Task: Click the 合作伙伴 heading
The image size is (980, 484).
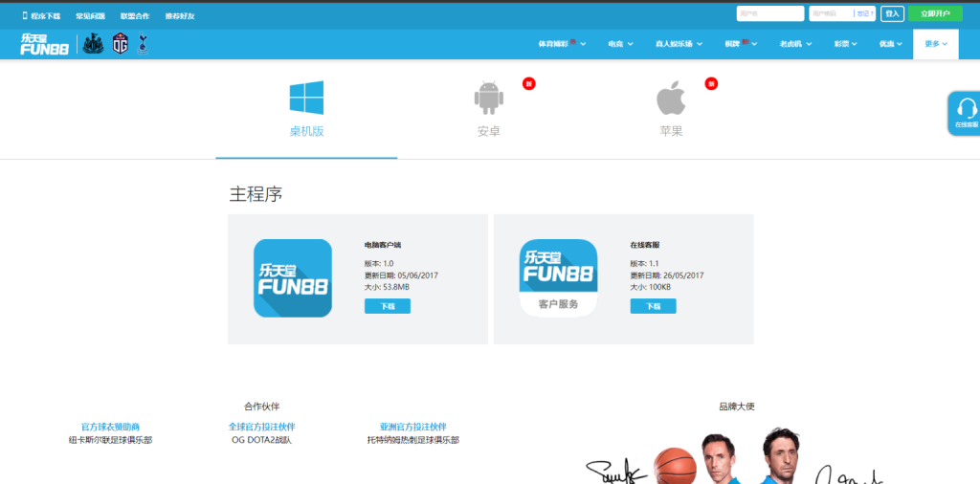Action: [x=262, y=407]
